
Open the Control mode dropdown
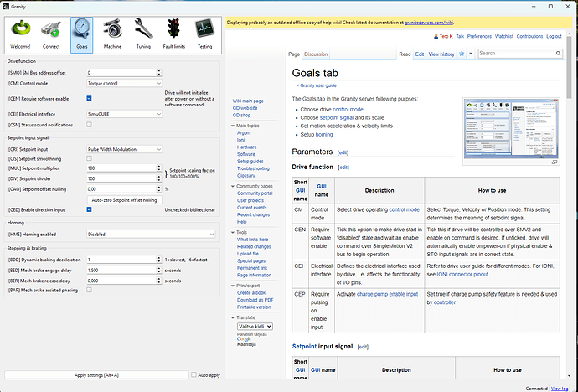tap(124, 83)
